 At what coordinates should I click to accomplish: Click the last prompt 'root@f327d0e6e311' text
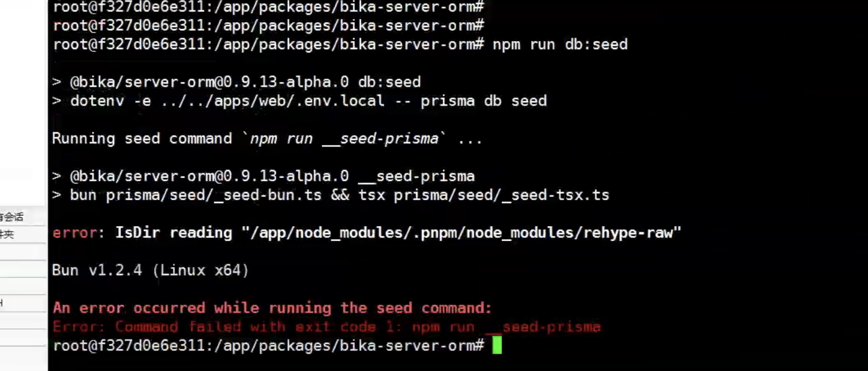click(x=128, y=346)
